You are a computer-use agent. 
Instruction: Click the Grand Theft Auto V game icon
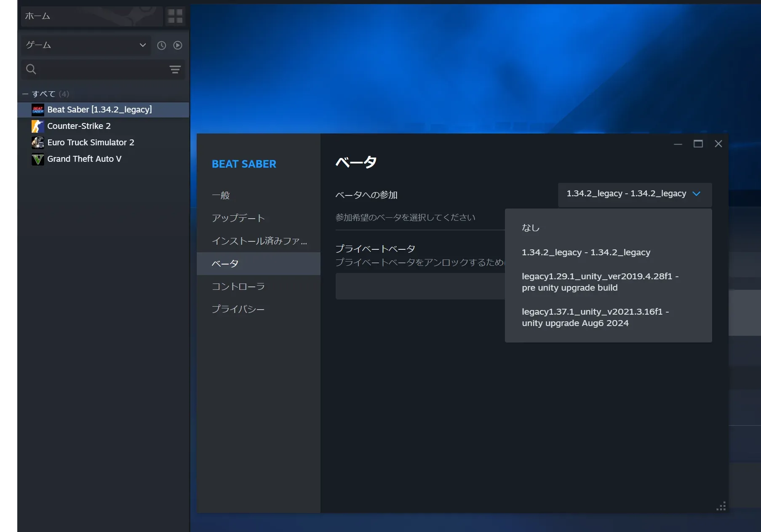click(37, 159)
